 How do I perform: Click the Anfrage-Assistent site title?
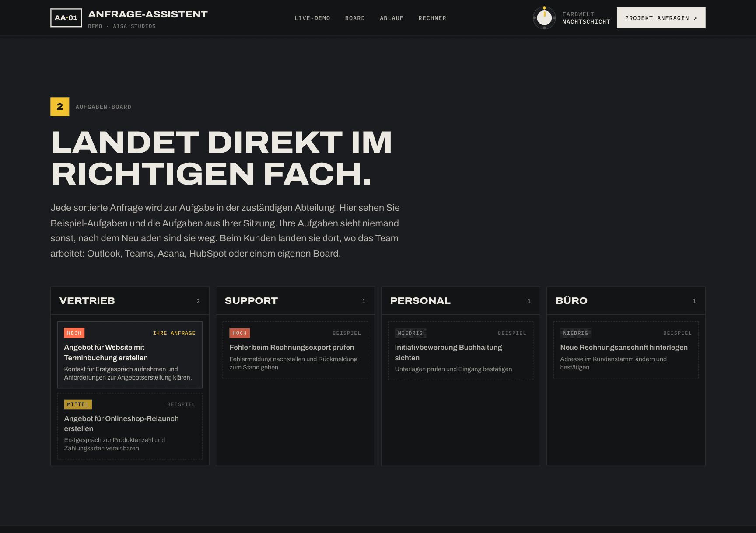click(x=148, y=14)
